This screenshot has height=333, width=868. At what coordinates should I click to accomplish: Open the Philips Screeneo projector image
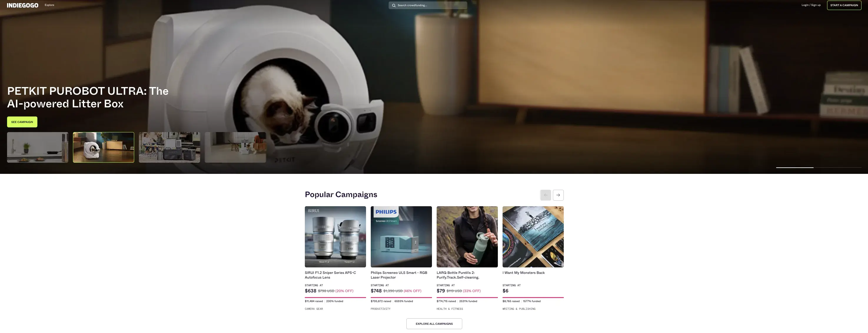click(x=401, y=237)
